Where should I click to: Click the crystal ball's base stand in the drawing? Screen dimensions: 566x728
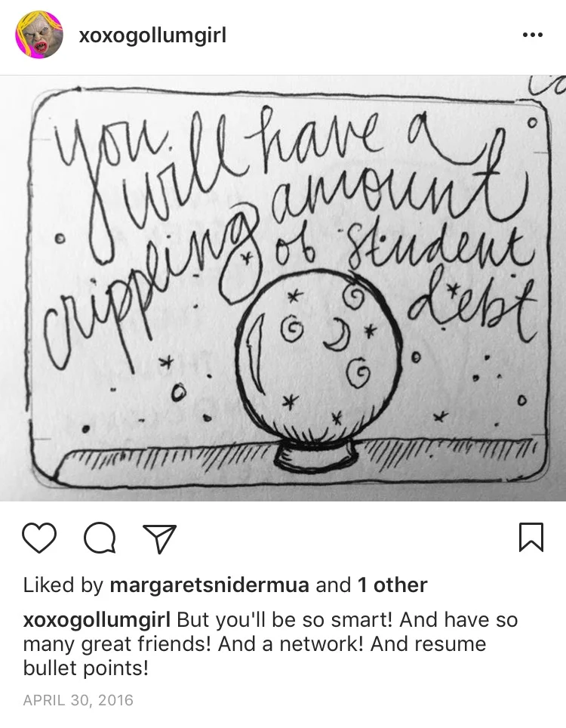[x=315, y=454]
